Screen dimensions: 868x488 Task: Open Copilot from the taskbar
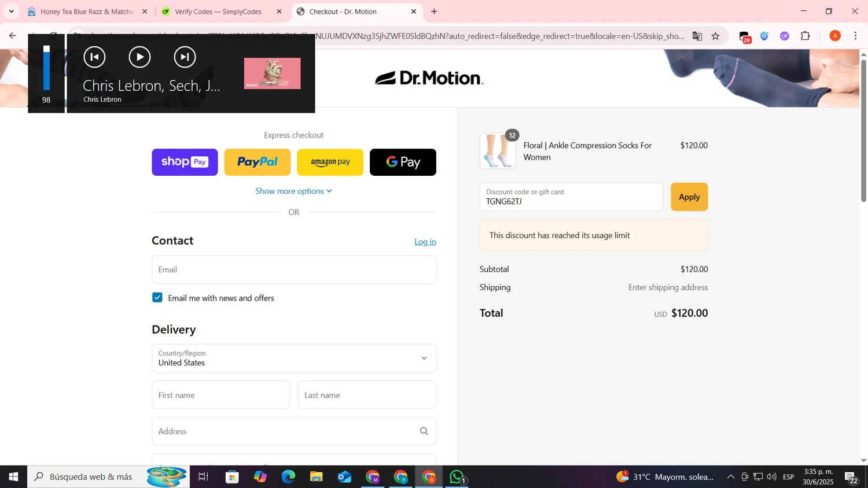[260, 477]
